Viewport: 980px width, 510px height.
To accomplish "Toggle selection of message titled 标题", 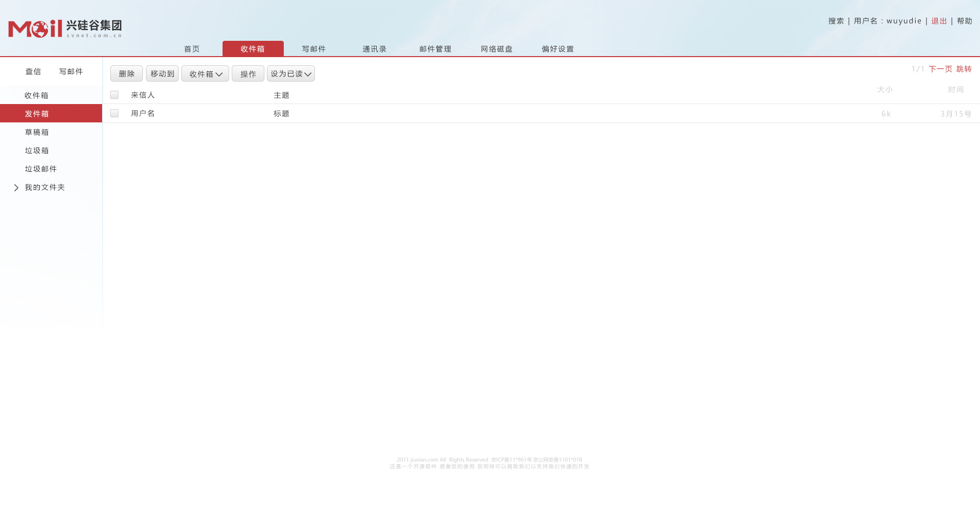I will coord(114,113).
